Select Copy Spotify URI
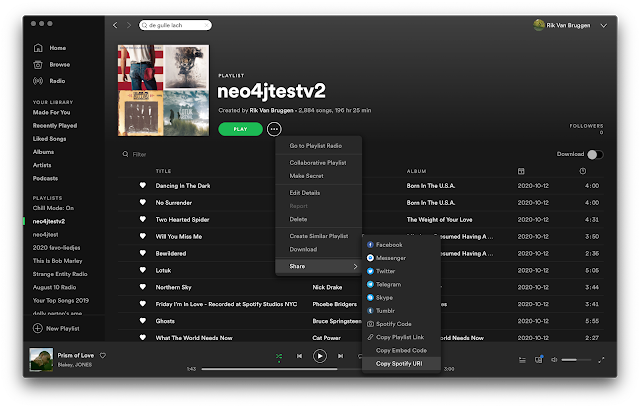The width and height of the screenshot is (640, 408). 401,364
